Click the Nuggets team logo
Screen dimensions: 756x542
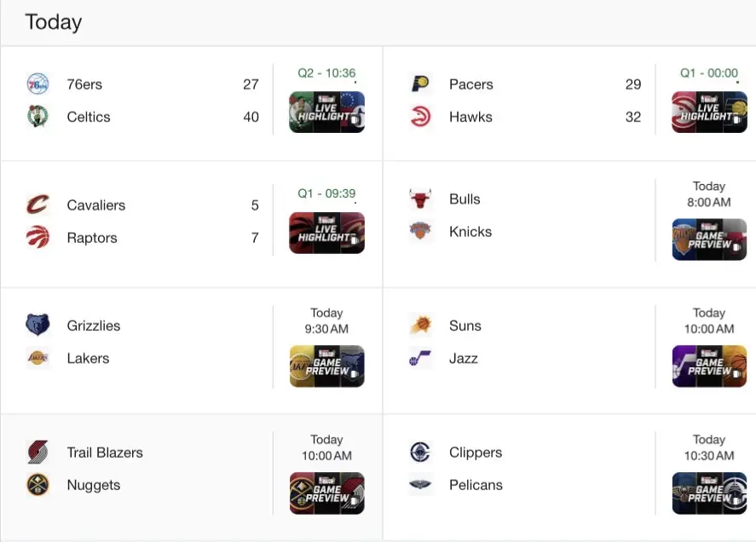[x=38, y=485]
